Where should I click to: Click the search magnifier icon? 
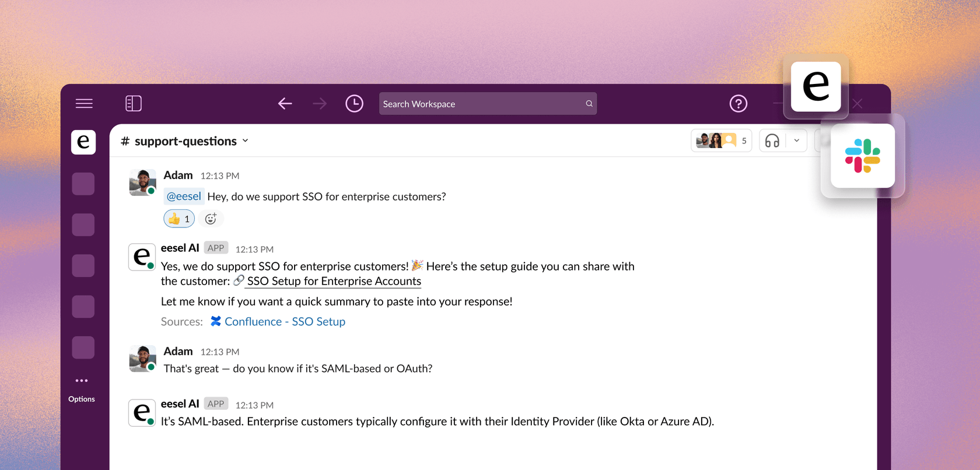589,104
